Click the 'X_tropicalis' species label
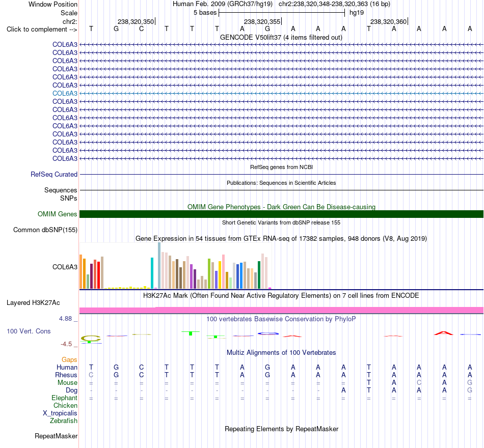The width and height of the screenshot is (484, 448). (60, 413)
